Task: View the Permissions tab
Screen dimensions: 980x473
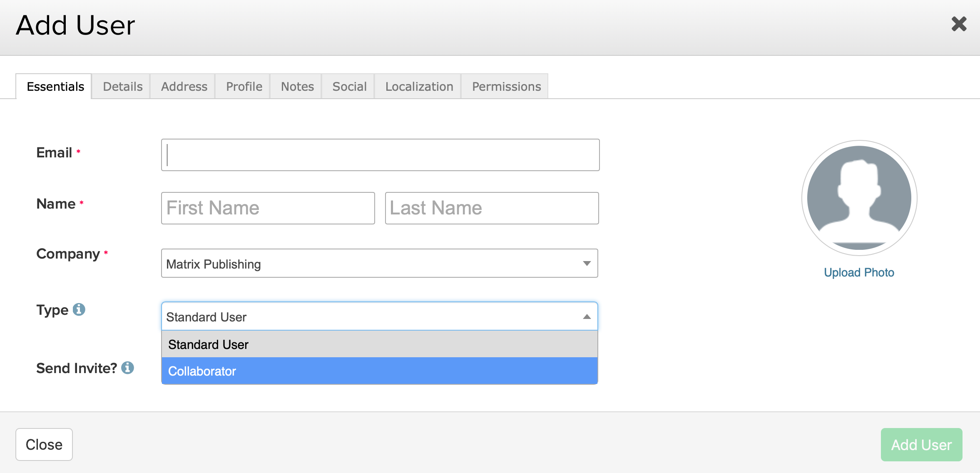Action: (506, 87)
